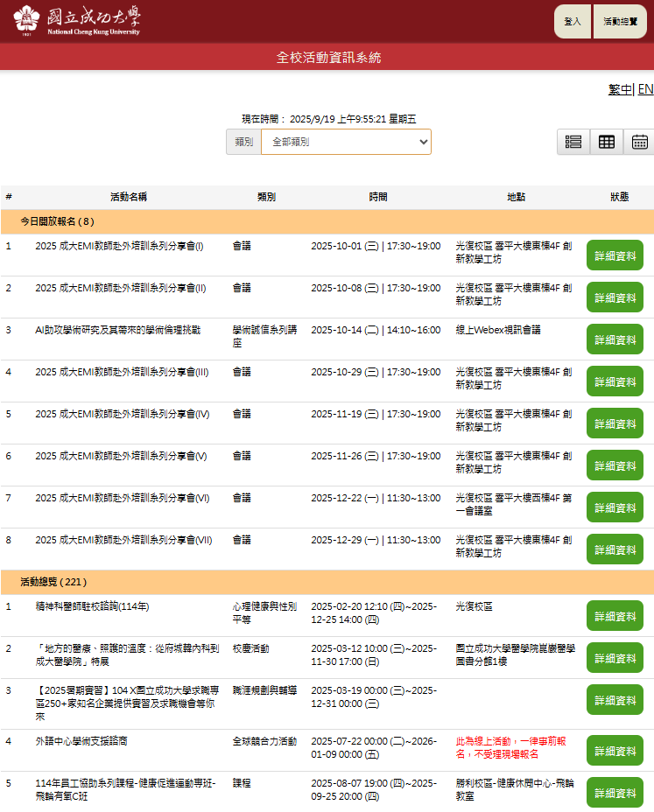Image resolution: width=654 pixels, height=812 pixels.
Task: Click the 時間 column header
Action: (378, 198)
